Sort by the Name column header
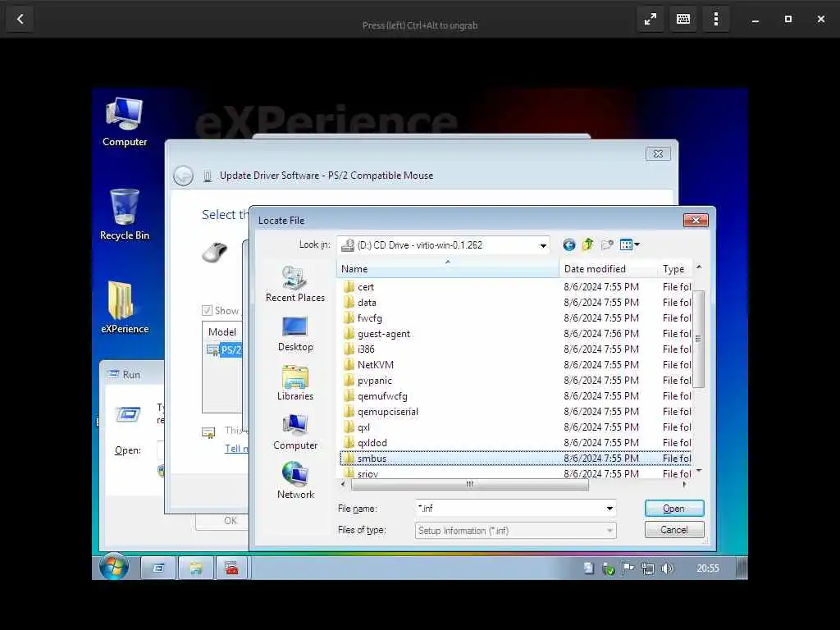The image size is (840, 630). 447,268
